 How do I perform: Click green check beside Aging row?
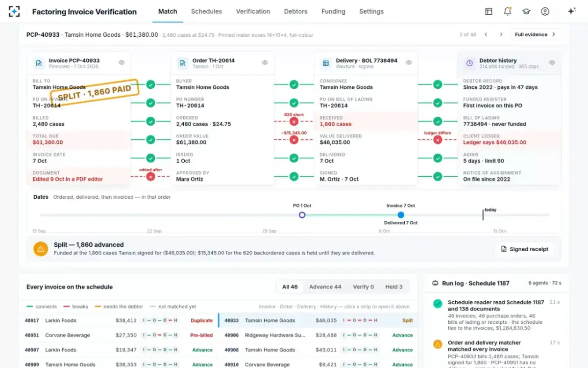point(438,158)
